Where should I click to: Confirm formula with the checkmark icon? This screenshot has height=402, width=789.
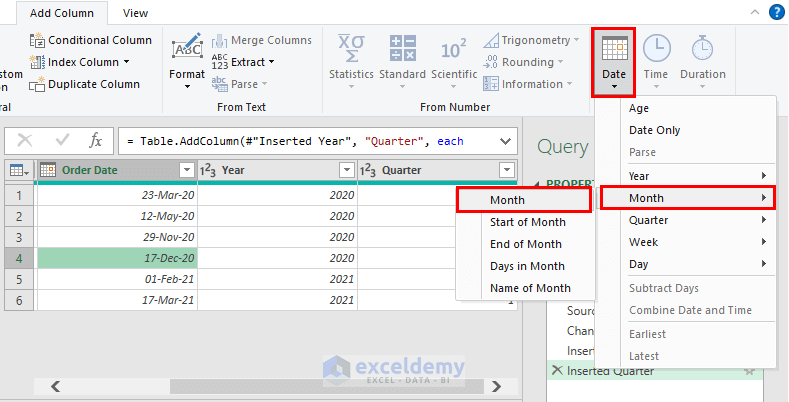[x=62, y=141]
